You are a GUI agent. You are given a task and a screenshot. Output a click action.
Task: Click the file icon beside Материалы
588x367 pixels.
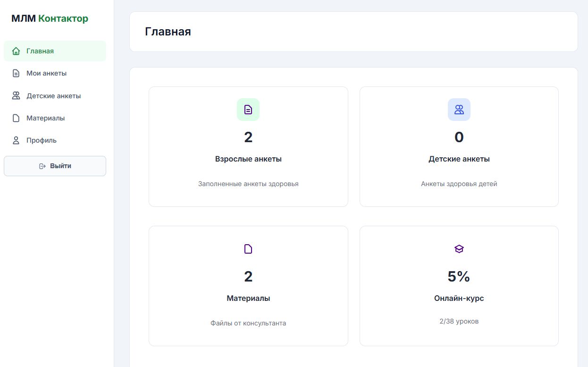coord(16,118)
